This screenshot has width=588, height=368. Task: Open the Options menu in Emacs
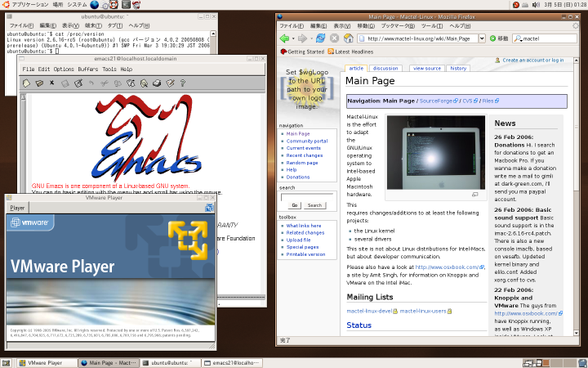(x=64, y=69)
